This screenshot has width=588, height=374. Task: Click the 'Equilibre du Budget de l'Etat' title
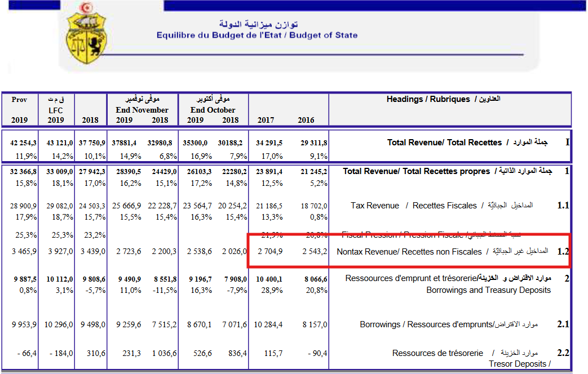(x=257, y=35)
